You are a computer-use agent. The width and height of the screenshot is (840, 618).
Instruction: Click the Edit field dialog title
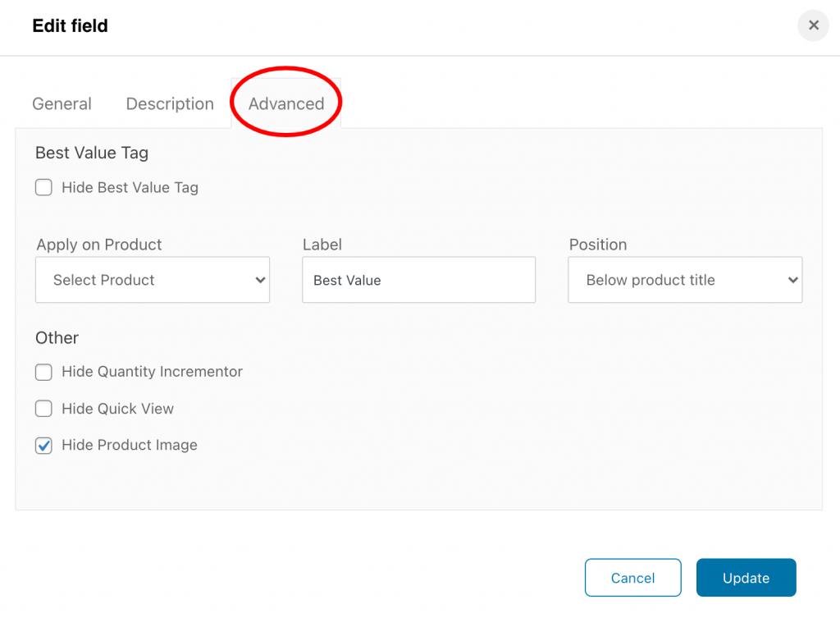71,25
